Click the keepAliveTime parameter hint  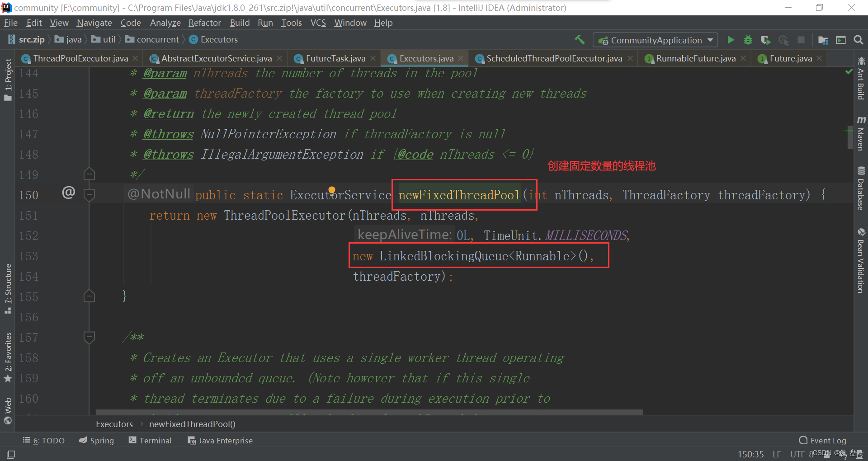pyautogui.click(x=405, y=235)
